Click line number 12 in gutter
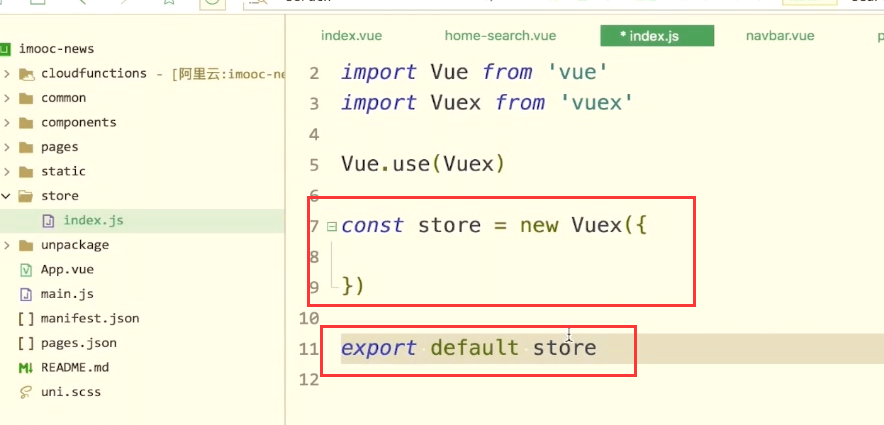The height and width of the screenshot is (425, 884). coord(309,380)
